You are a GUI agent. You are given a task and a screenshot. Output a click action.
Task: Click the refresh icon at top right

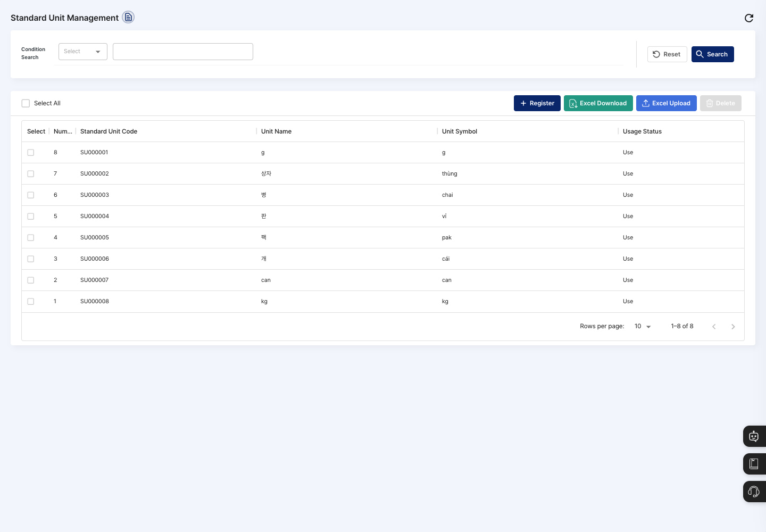pyautogui.click(x=749, y=18)
